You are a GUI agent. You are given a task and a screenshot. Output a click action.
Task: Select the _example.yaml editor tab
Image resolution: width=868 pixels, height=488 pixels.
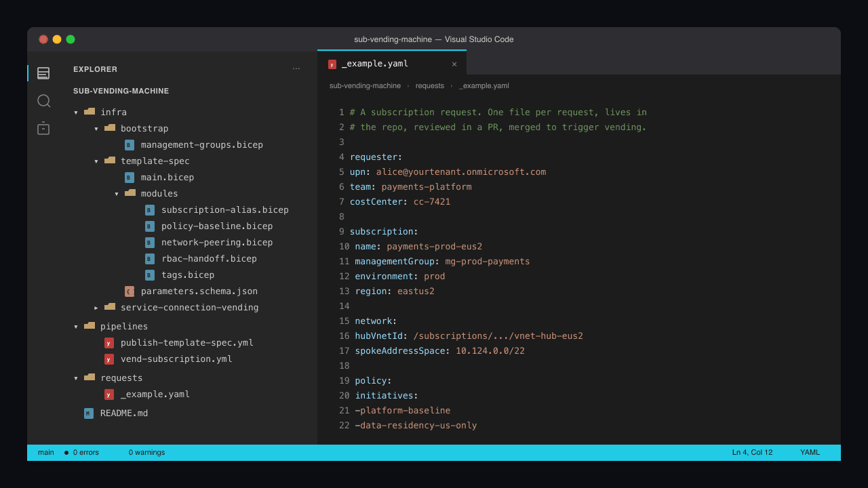[392, 63]
